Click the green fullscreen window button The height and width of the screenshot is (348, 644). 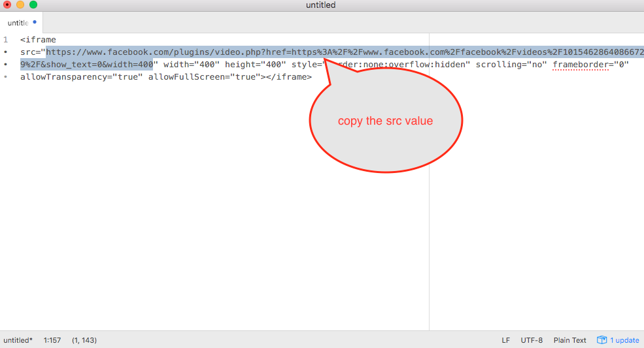pos(33,5)
